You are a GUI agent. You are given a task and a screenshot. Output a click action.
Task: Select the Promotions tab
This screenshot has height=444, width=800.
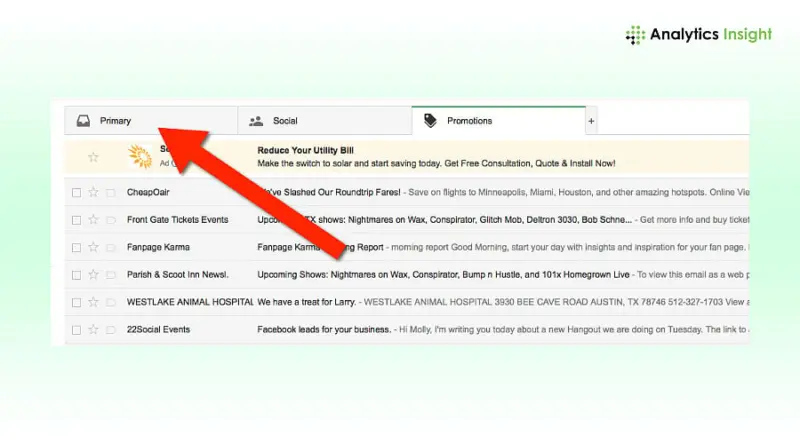(469, 121)
